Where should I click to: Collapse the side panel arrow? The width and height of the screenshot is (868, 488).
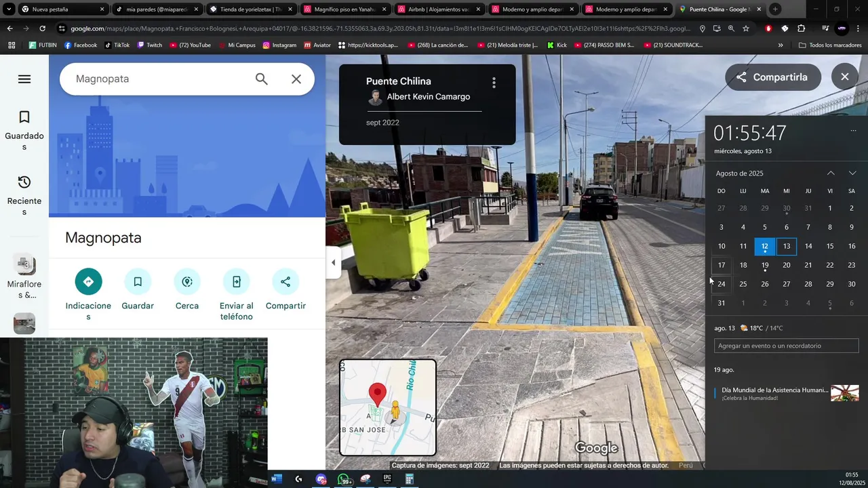pos(333,262)
